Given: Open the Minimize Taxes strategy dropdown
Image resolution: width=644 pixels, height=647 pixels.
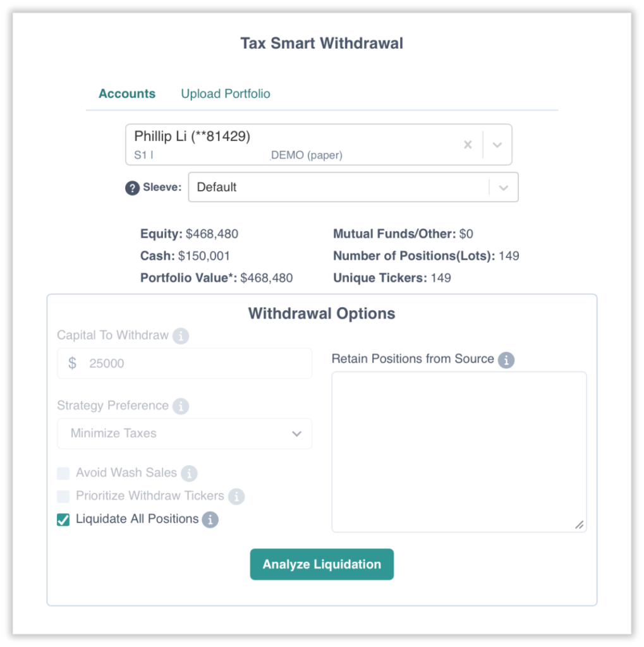Looking at the screenshot, I should tap(185, 434).
